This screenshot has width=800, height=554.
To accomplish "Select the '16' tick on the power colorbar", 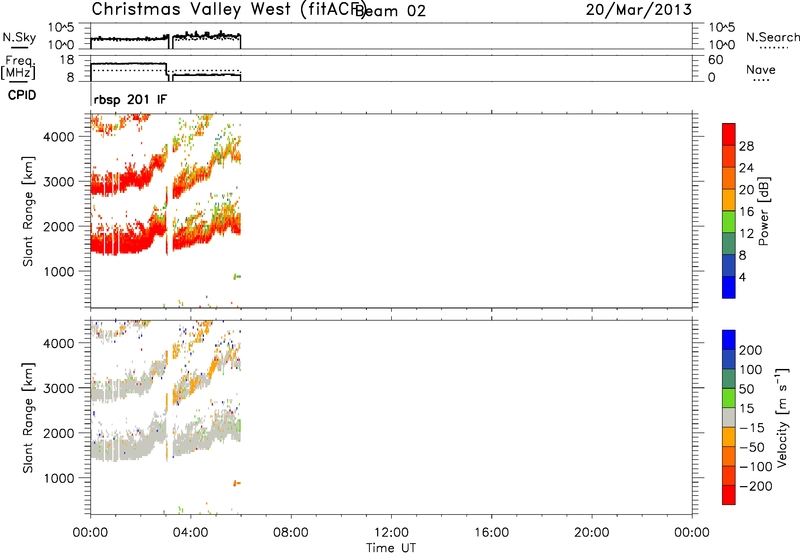I will click(x=746, y=212).
